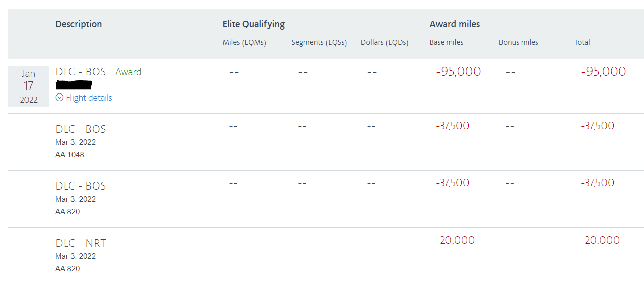Click the Total column subheader

(x=582, y=42)
